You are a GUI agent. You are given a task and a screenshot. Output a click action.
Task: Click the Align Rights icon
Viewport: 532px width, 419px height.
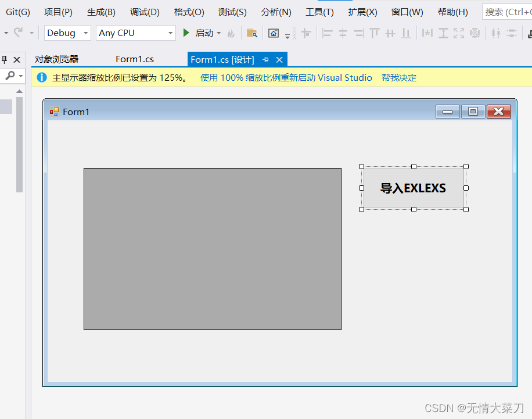point(358,33)
